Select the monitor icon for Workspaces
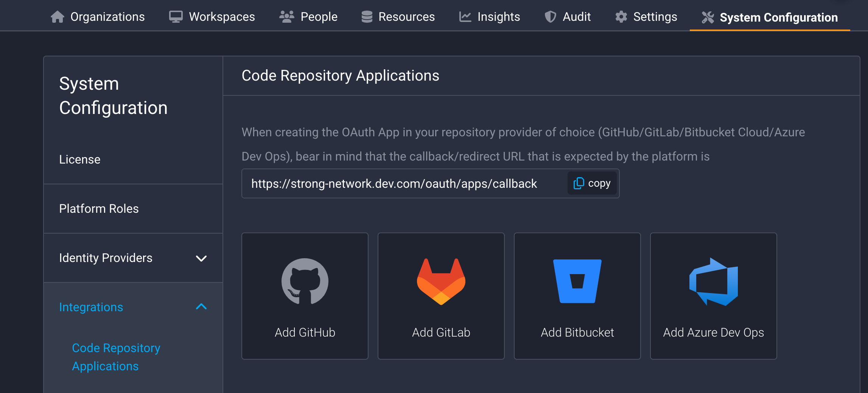This screenshot has width=868, height=393. coord(176,17)
